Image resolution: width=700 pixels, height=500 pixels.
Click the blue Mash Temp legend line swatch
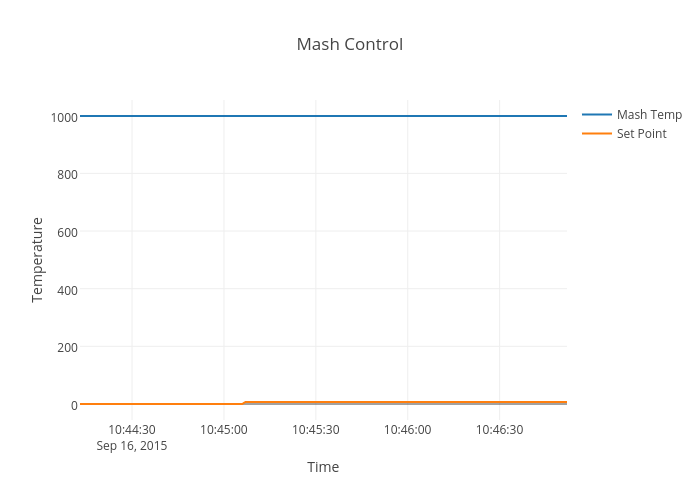[x=597, y=115]
